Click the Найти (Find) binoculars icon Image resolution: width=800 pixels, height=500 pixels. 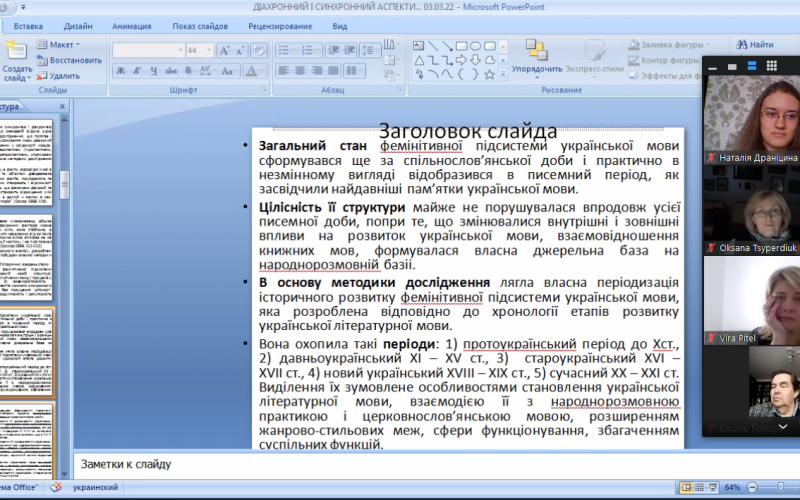click(x=741, y=44)
